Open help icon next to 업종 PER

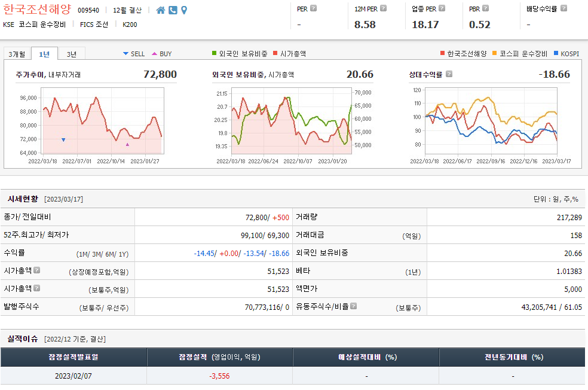[442, 8]
